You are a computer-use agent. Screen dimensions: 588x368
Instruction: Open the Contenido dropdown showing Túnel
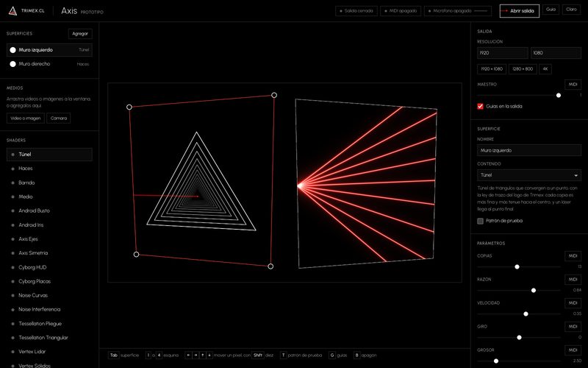[x=528, y=175]
